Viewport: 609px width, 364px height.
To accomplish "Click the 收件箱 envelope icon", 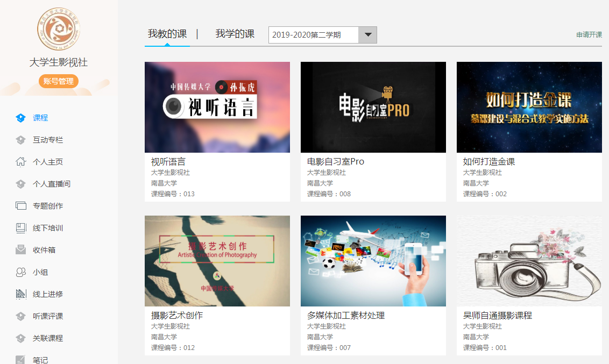I will 21,250.
